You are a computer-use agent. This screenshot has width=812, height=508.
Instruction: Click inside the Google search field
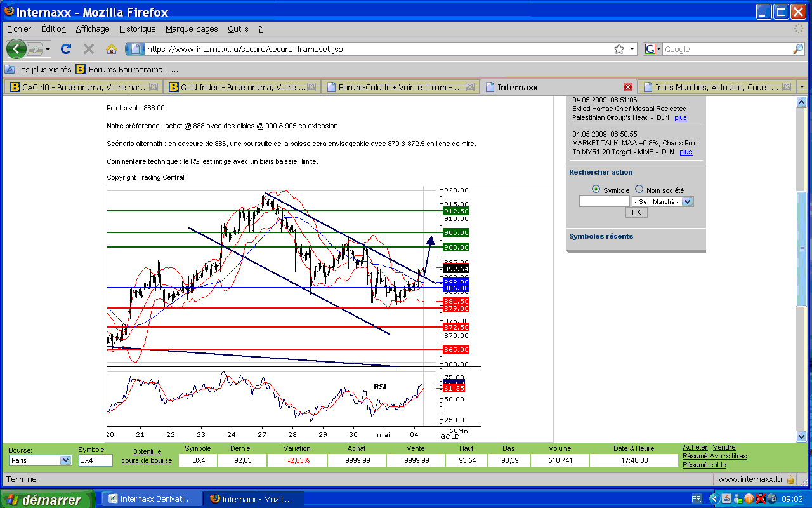point(727,49)
